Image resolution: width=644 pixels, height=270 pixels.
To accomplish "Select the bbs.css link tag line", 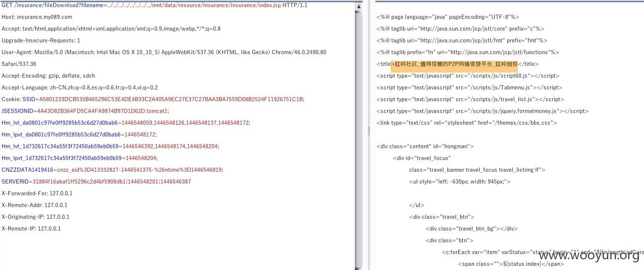I will pos(467,123).
